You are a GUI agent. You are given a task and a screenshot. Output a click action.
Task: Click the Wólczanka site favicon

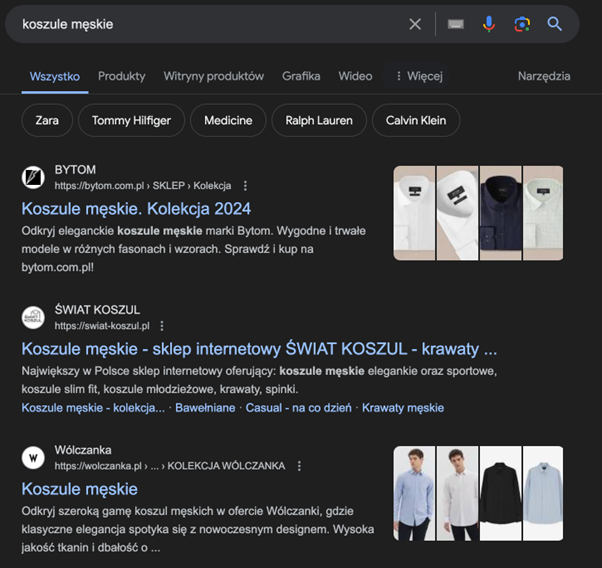tap(33, 457)
